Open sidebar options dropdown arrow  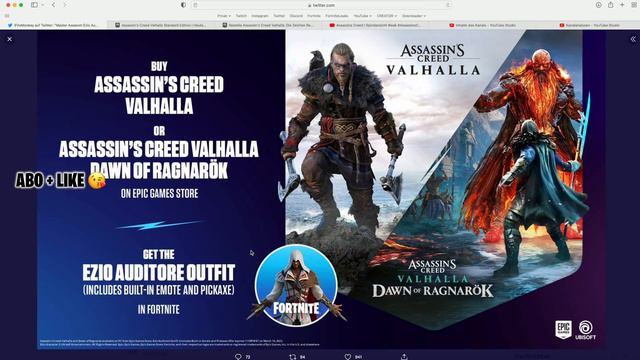tap(42, 5)
